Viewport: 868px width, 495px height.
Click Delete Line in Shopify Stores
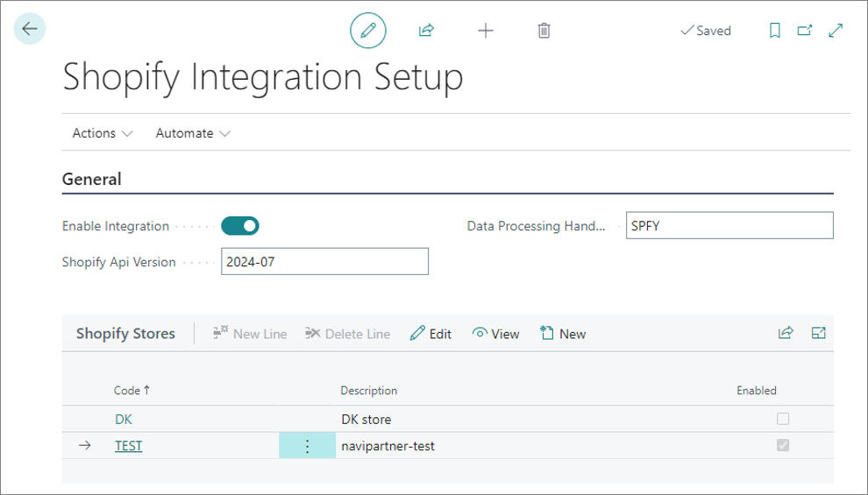[348, 334]
